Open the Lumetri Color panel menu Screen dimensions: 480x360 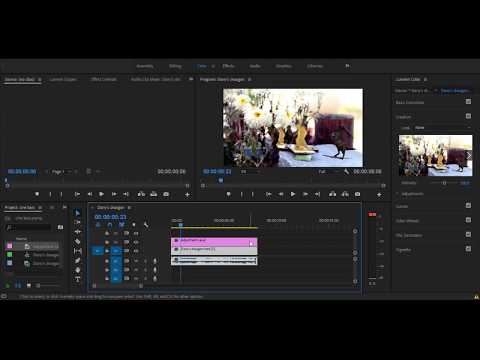pos(425,79)
